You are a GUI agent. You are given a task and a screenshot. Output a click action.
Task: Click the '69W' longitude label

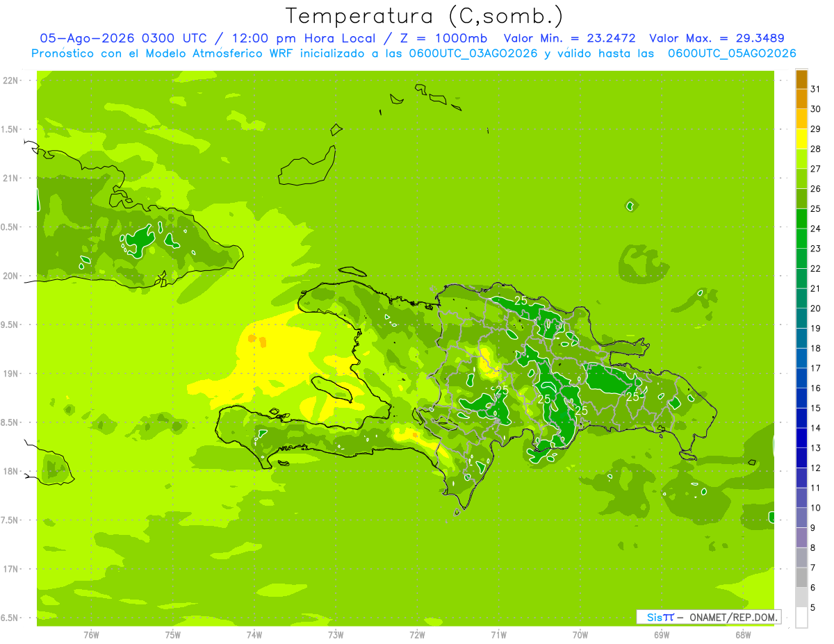662,634
